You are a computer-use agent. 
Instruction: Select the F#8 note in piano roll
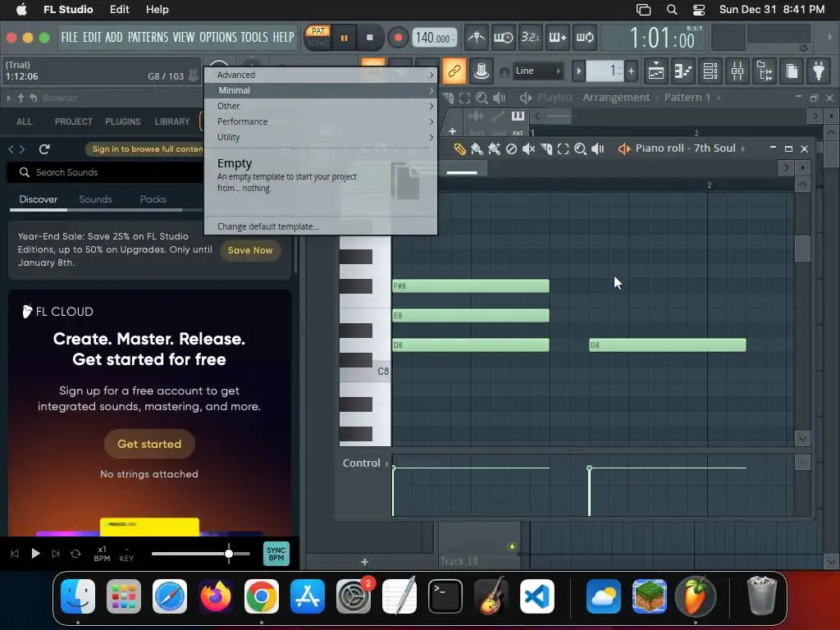(x=470, y=286)
